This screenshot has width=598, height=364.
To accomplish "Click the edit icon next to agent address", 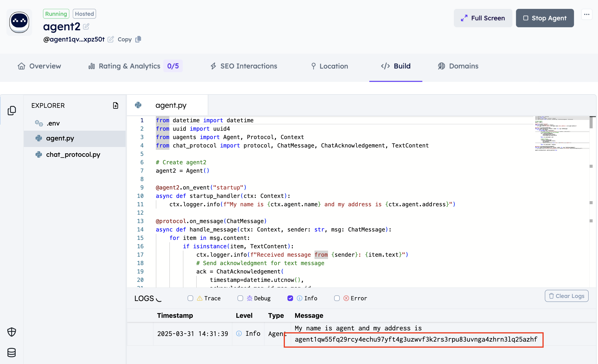I will pyautogui.click(x=111, y=39).
